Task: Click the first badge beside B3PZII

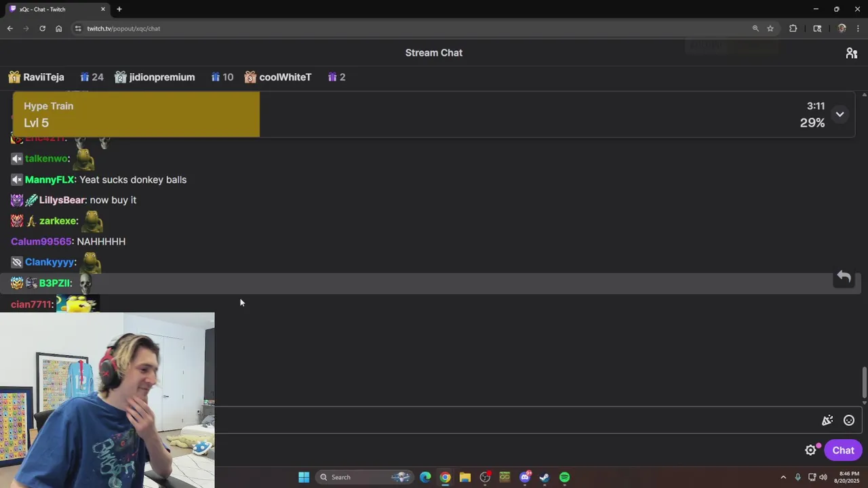Action: [17, 283]
